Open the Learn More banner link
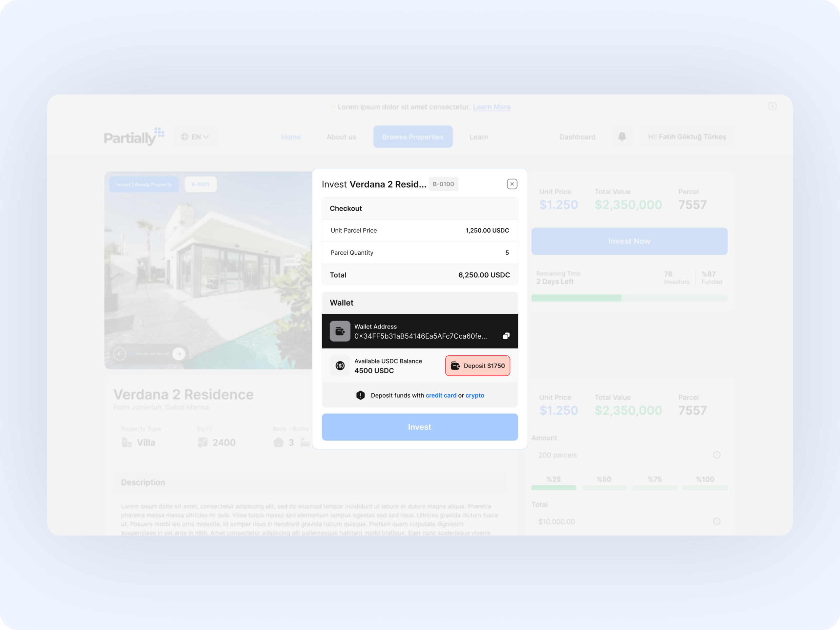Viewport: 840px width, 630px height. pos(492,107)
